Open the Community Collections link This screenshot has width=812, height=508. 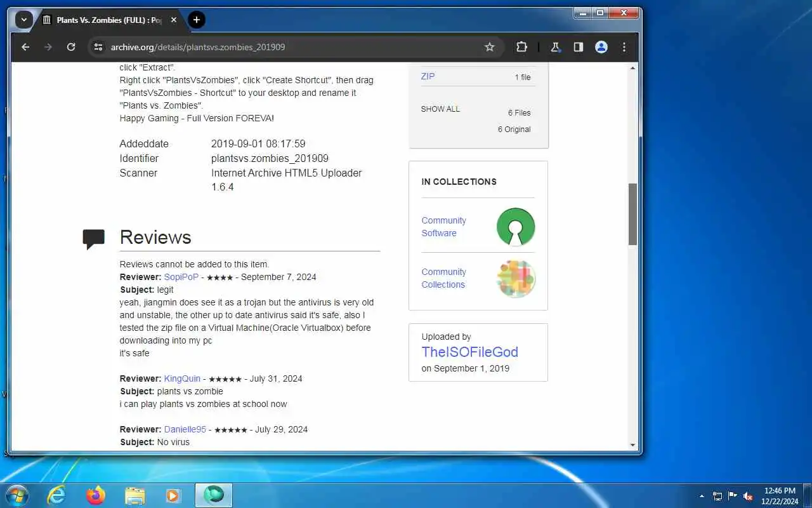443,278
